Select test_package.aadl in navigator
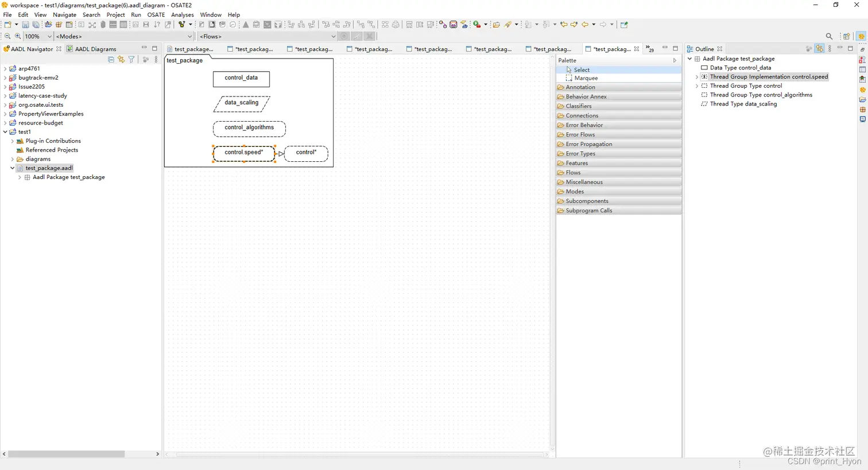 tap(49, 168)
